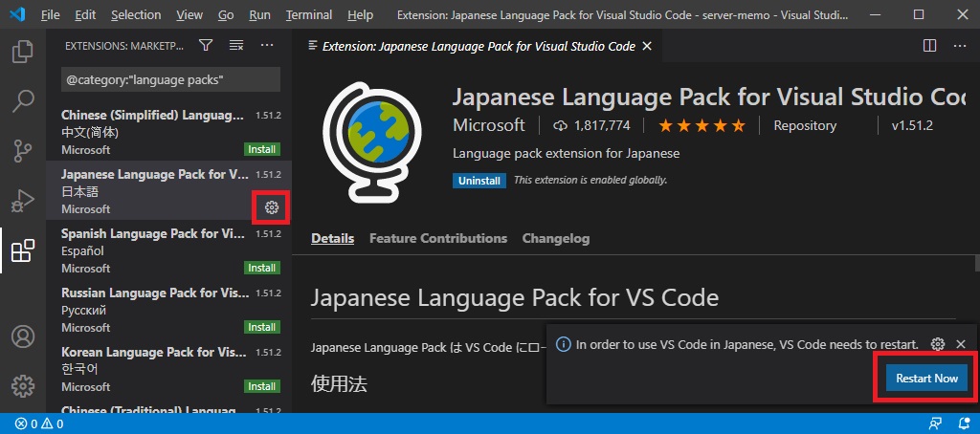Click the notification settings gear icon
The height and width of the screenshot is (434, 980).
click(938, 344)
